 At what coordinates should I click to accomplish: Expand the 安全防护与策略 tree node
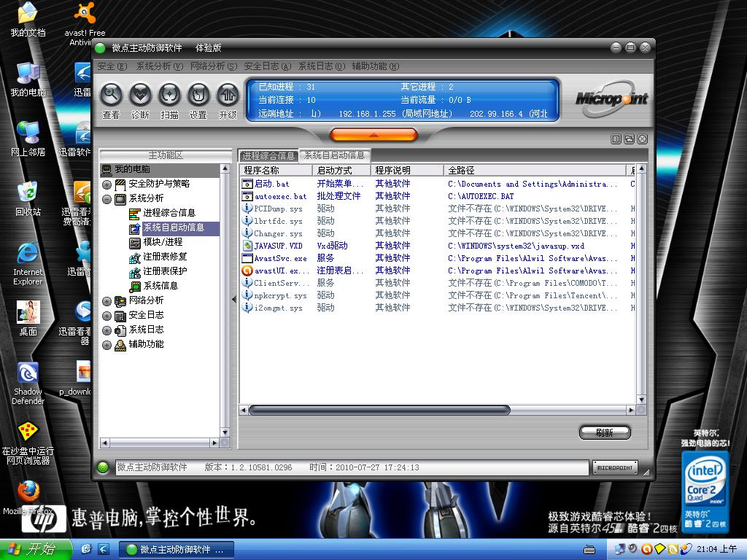coord(107,184)
